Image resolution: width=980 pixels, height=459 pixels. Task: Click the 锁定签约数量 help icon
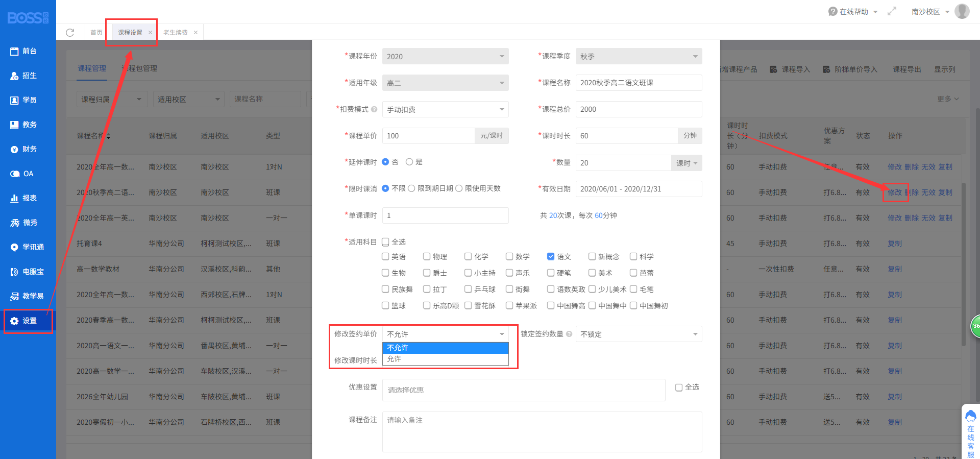pyautogui.click(x=569, y=334)
